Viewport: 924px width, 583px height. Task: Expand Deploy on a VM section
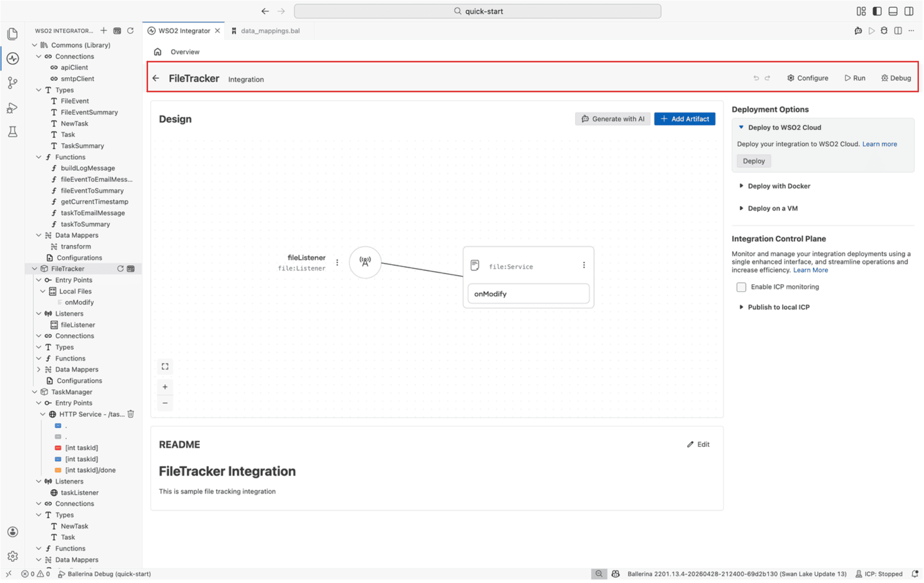click(x=741, y=208)
